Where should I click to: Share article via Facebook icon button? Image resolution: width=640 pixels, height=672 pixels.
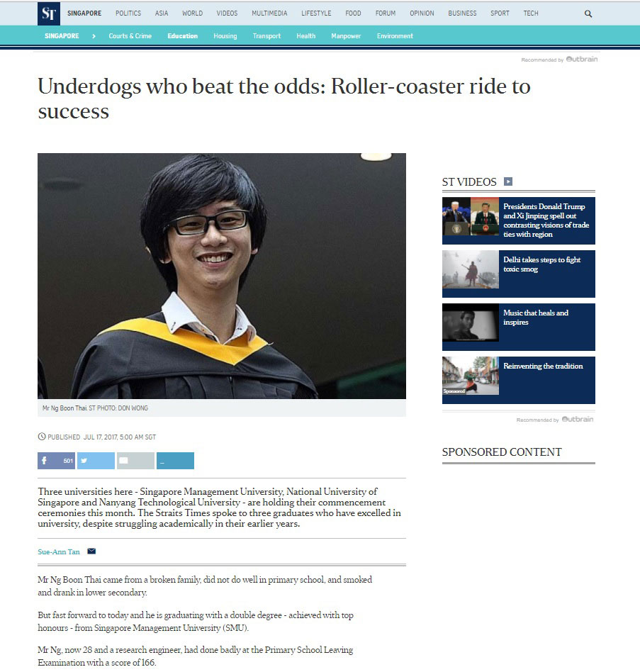56,461
